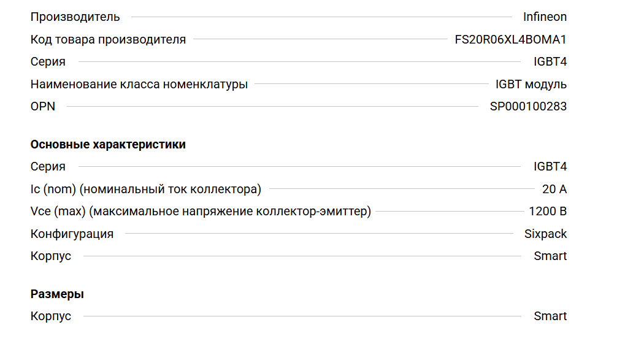Click the Код товара производителя label
Viewport: 644px width, 341px height.
(108, 40)
